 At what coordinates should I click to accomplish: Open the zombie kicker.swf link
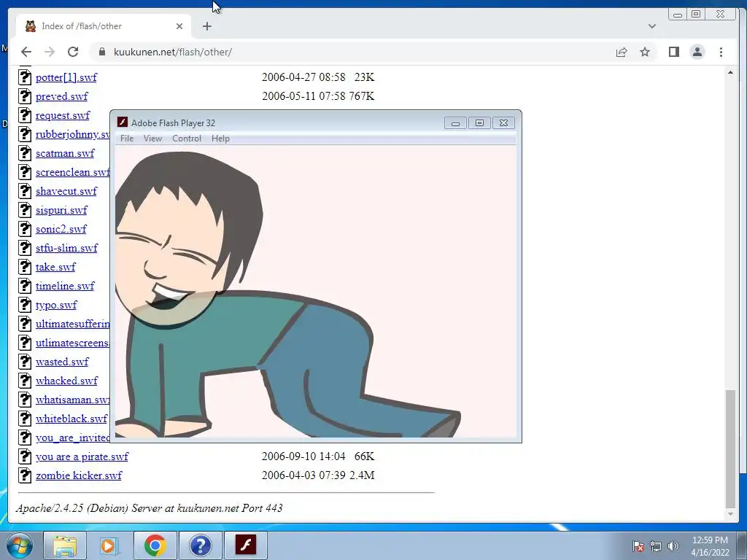(79, 475)
